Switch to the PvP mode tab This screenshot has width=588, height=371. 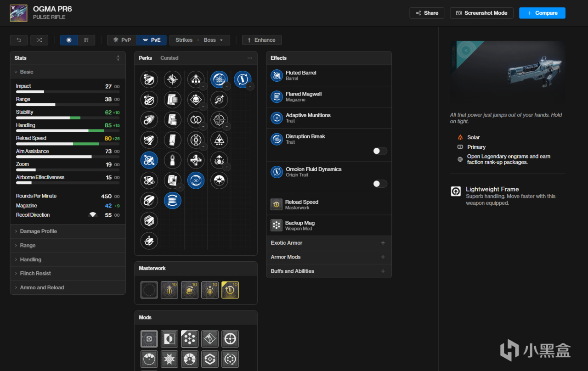click(x=122, y=40)
